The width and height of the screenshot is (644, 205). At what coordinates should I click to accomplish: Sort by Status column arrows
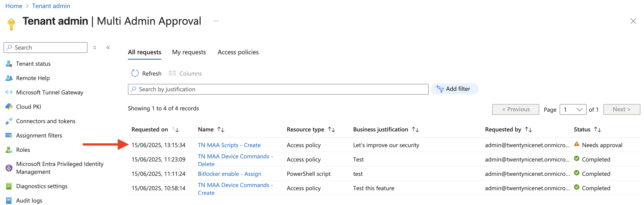point(598,129)
